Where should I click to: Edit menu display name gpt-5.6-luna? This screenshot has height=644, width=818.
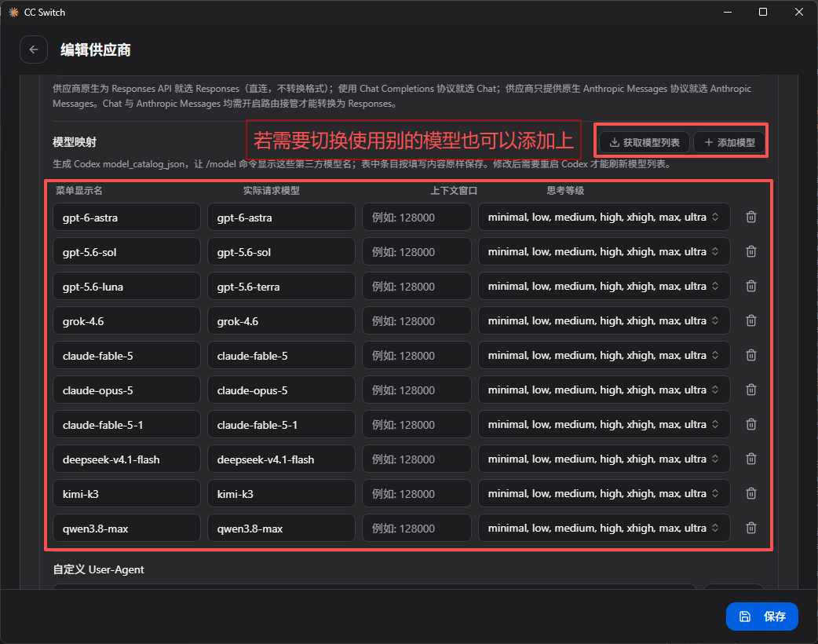(126, 286)
